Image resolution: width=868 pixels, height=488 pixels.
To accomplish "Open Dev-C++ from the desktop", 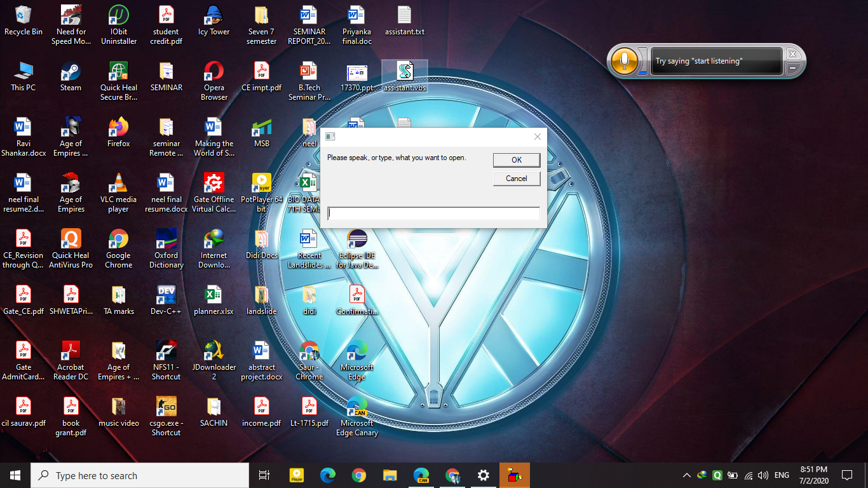I will 166,295.
